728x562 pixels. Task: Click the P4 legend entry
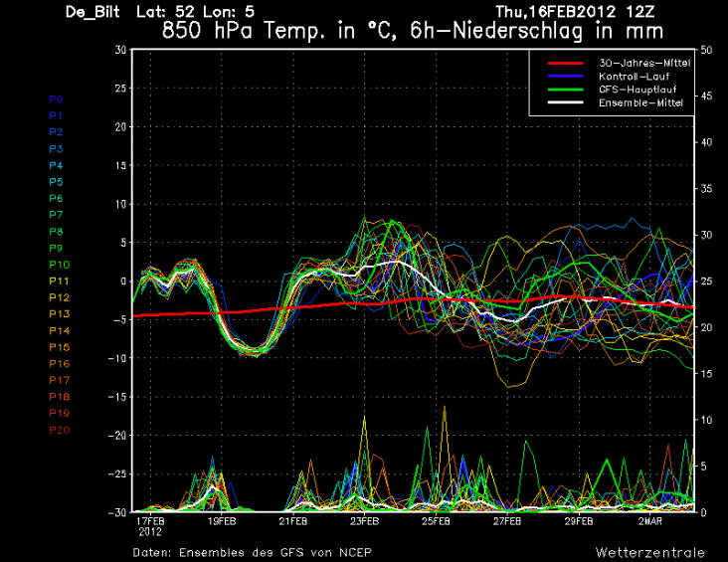tap(56, 165)
